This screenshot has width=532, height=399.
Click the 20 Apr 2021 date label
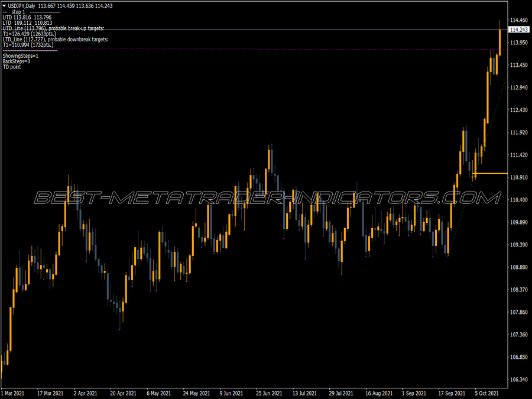click(123, 393)
